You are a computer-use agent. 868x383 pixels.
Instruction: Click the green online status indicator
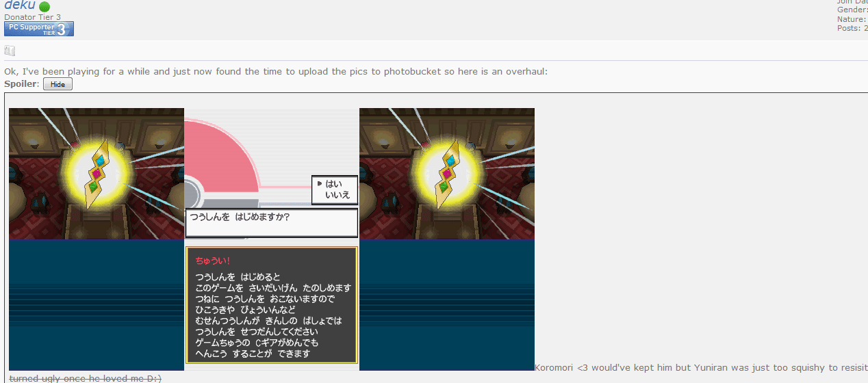(44, 6)
